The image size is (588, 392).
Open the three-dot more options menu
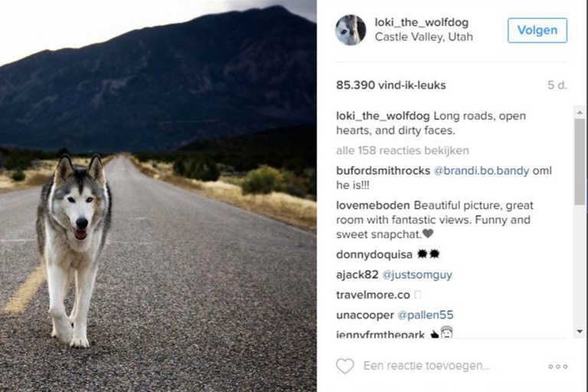point(557,366)
